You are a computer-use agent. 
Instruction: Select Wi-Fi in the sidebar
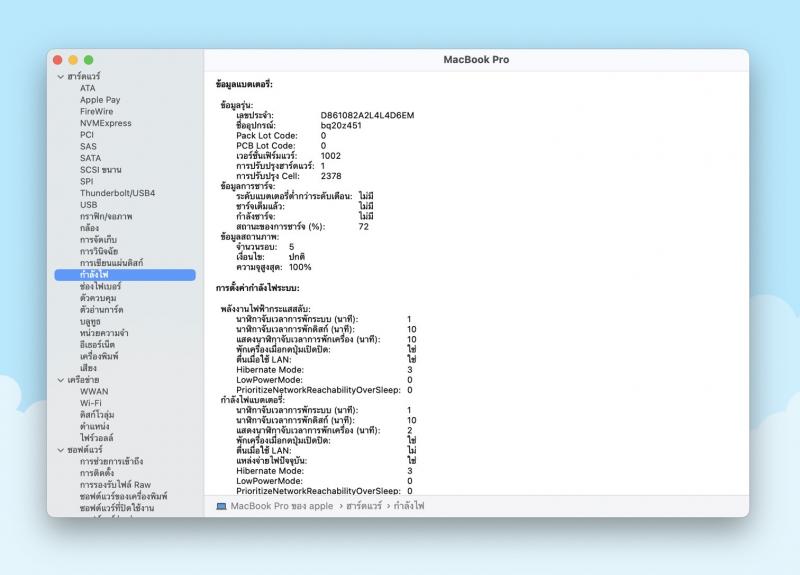[x=91, y=403]
